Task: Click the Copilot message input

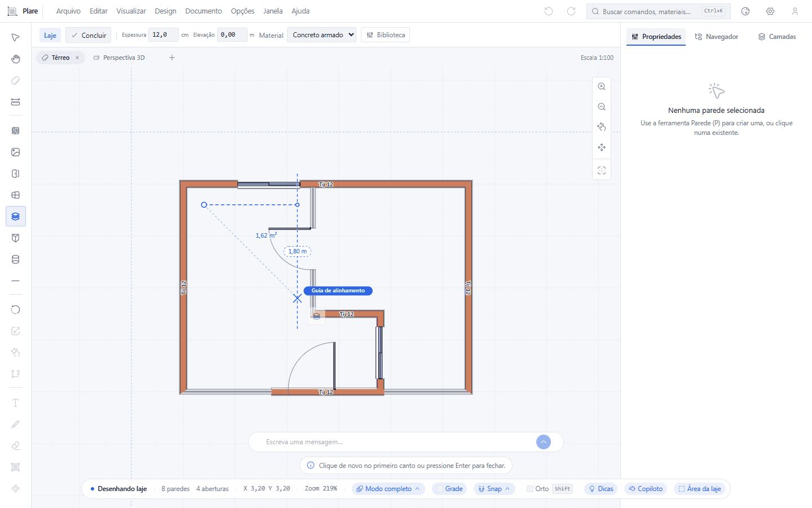Action: click(x=398, y=442)
